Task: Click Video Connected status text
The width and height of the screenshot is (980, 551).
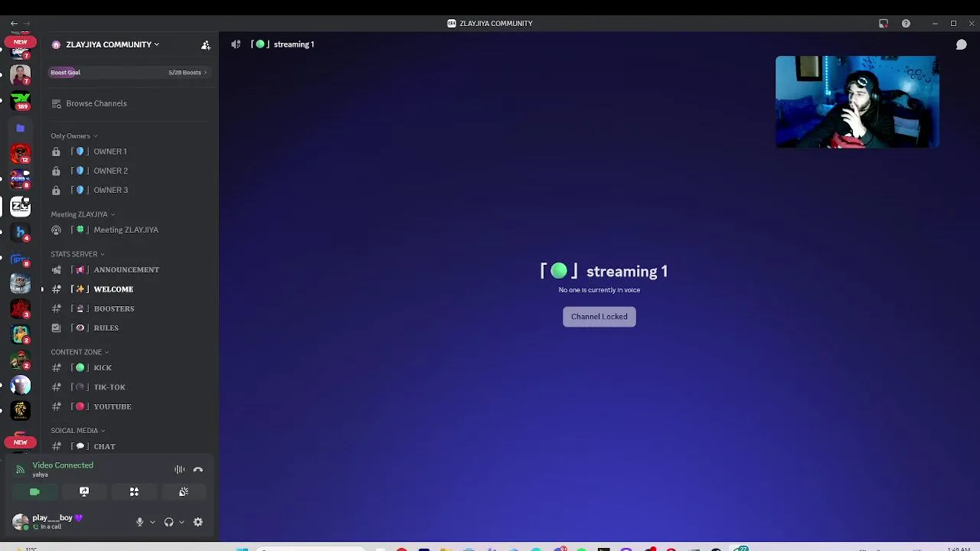Action: point(63,465)
